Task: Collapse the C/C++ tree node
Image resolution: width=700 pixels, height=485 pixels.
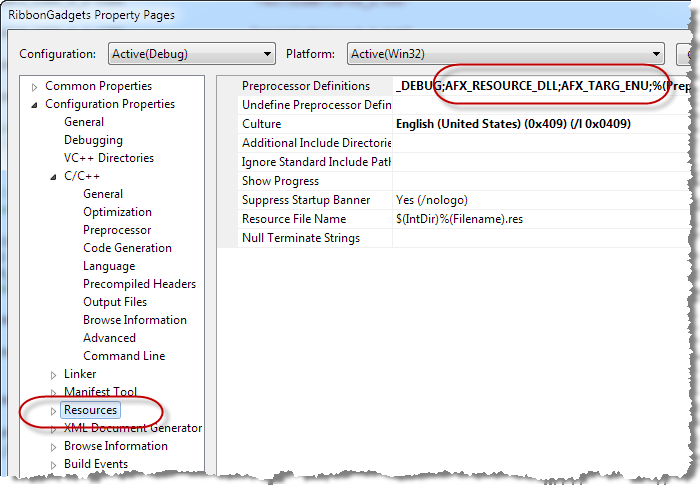Action: tap(54, 177)
